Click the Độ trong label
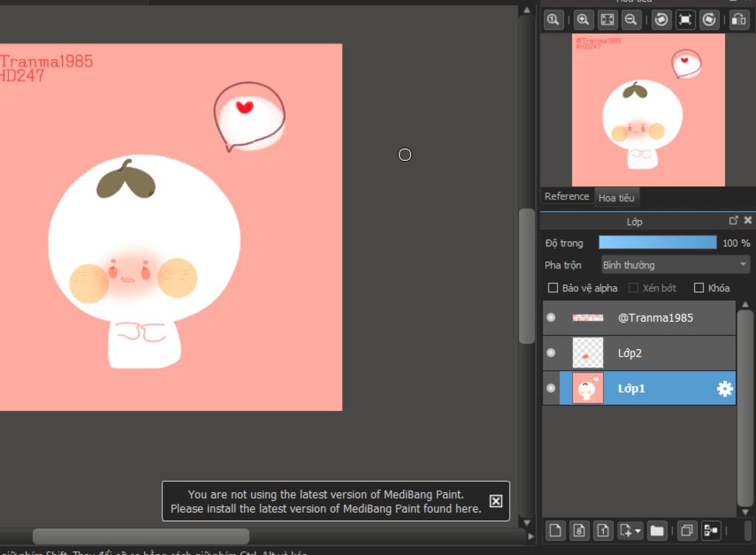 564,244
